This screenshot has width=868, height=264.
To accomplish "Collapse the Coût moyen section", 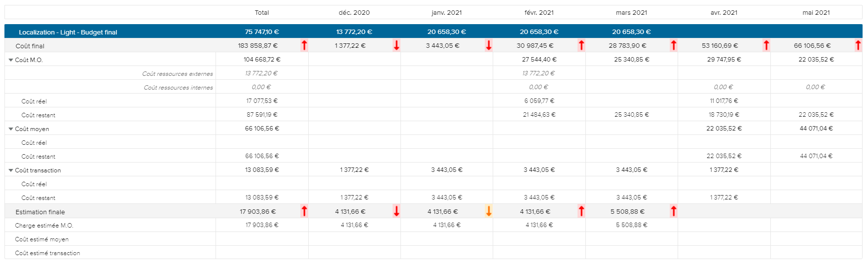I will pos(11,129).
